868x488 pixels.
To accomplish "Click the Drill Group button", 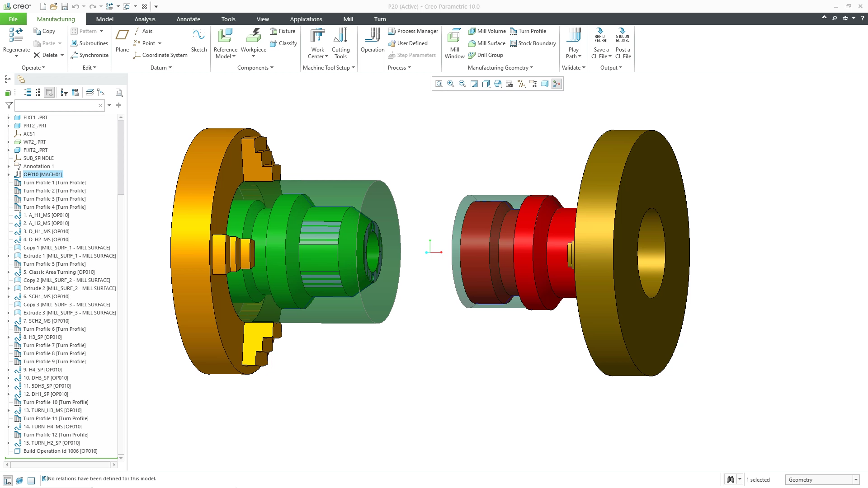I will point(486,55).
